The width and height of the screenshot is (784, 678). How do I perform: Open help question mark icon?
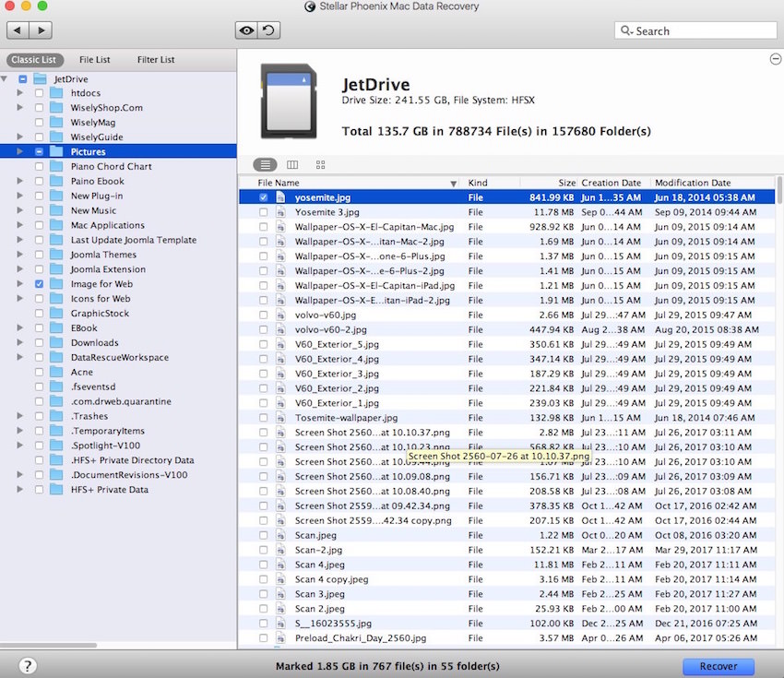(28, 665)
